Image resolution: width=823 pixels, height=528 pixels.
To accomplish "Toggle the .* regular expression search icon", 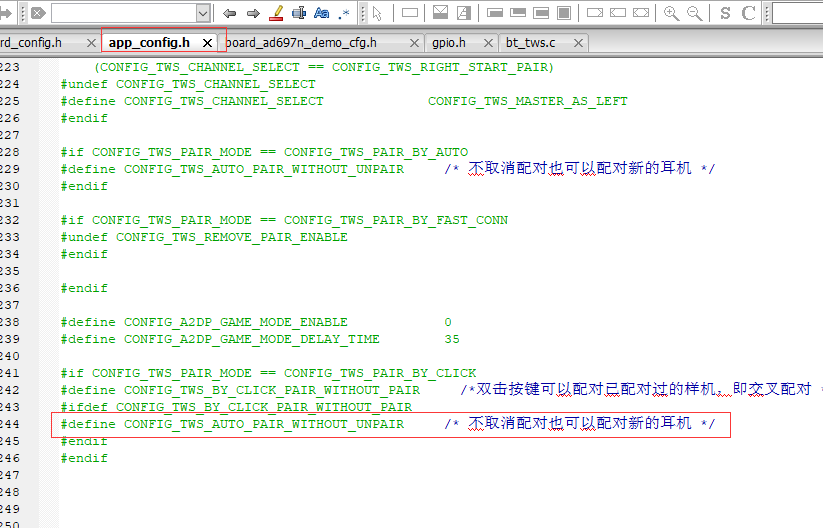I will 344,14.
